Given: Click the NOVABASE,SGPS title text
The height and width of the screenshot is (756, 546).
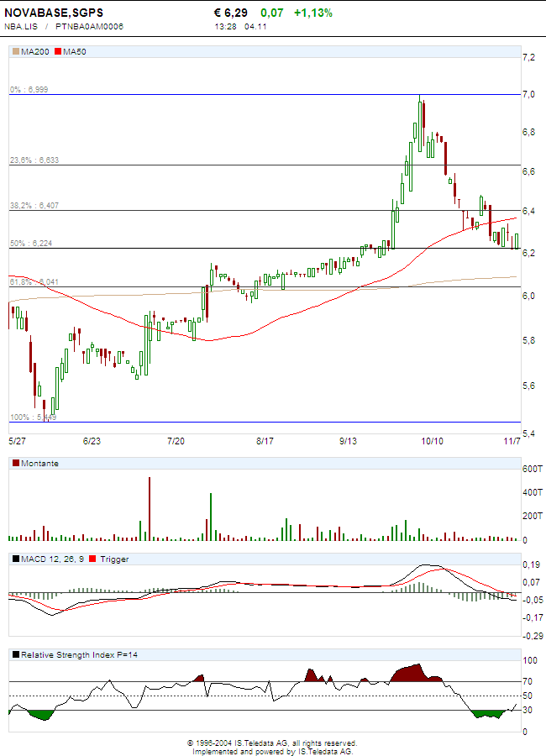Looking at the screenshot, I should (54, 13).
